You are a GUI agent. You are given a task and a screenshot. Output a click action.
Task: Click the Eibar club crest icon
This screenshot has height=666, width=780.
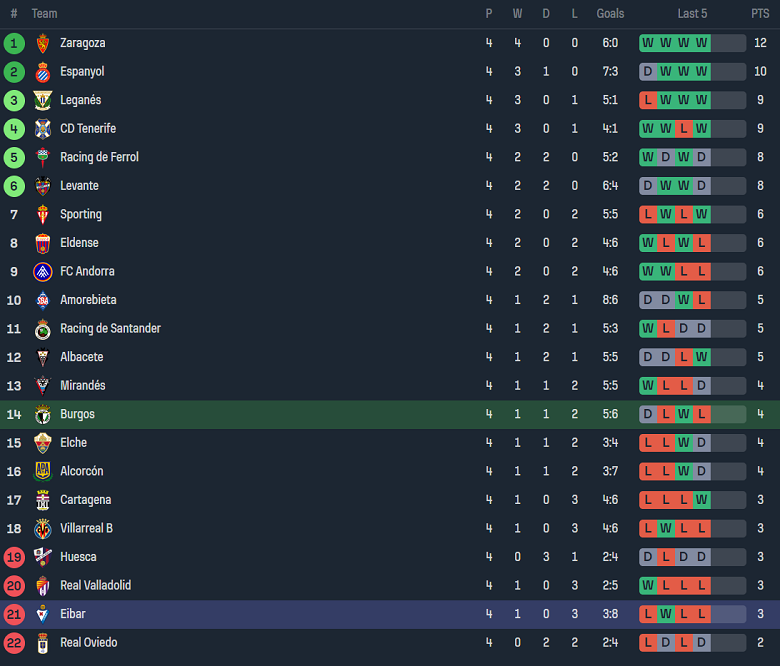point(42,614)
